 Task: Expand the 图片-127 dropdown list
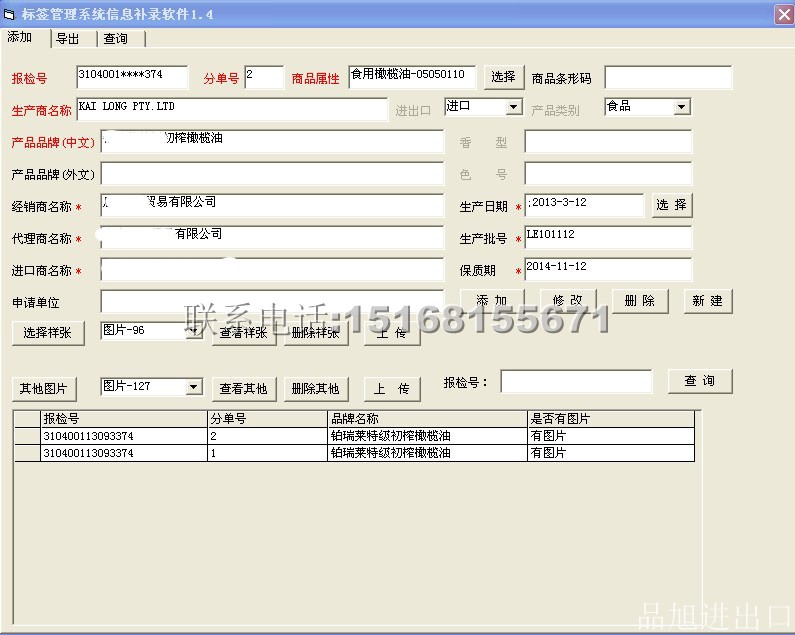tap(193, 387)
